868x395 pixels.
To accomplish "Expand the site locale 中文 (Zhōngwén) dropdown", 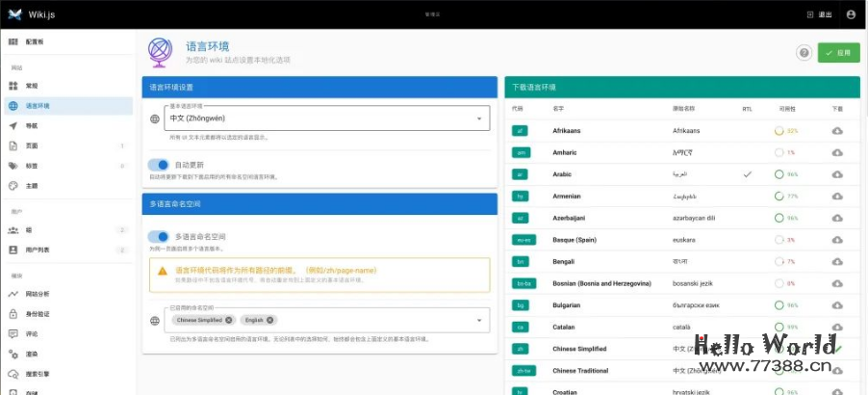I will [479, 118].
